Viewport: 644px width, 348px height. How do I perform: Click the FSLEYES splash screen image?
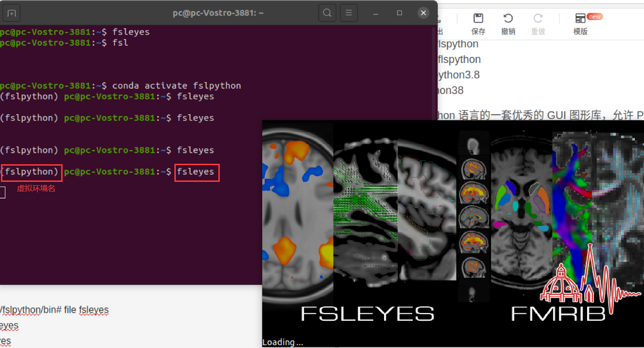(453, 233)
